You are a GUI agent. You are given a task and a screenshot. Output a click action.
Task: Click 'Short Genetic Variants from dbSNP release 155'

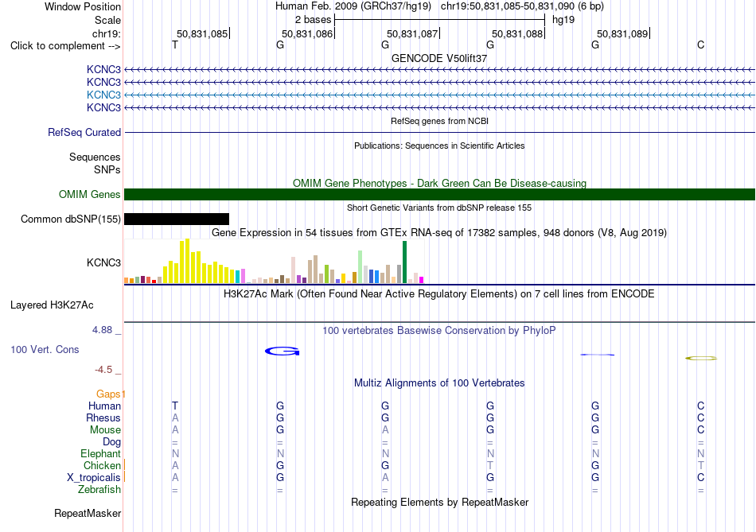439,208
